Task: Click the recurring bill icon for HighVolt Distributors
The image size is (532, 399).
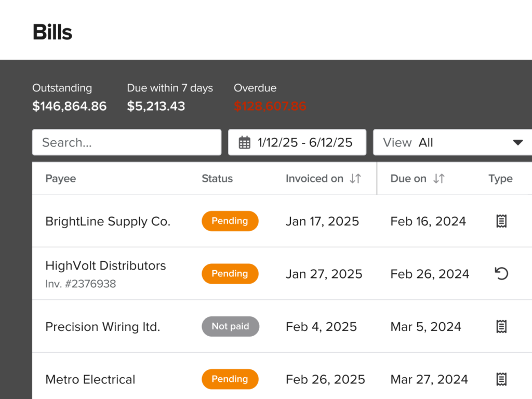Action: pyautogui.click(x=501, y=273)
